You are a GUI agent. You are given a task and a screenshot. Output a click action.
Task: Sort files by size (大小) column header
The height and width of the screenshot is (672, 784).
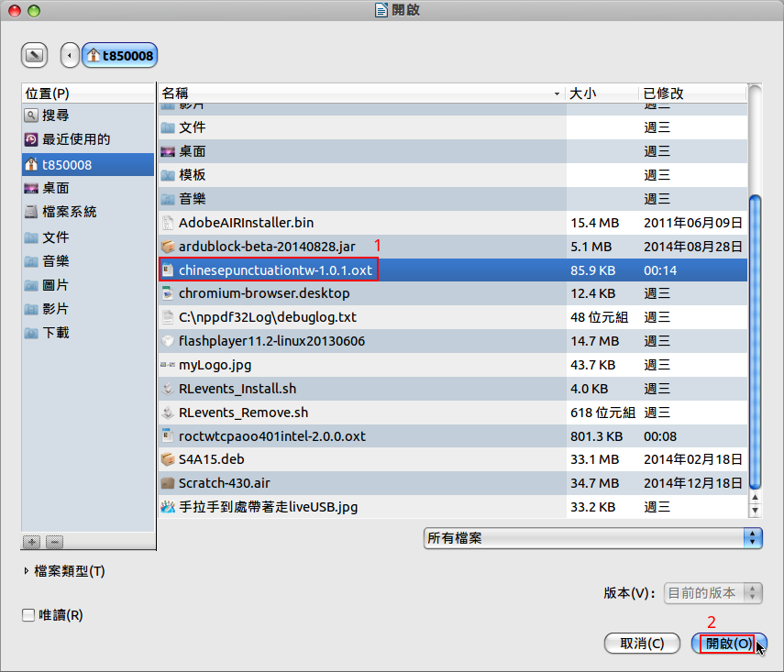601,94
